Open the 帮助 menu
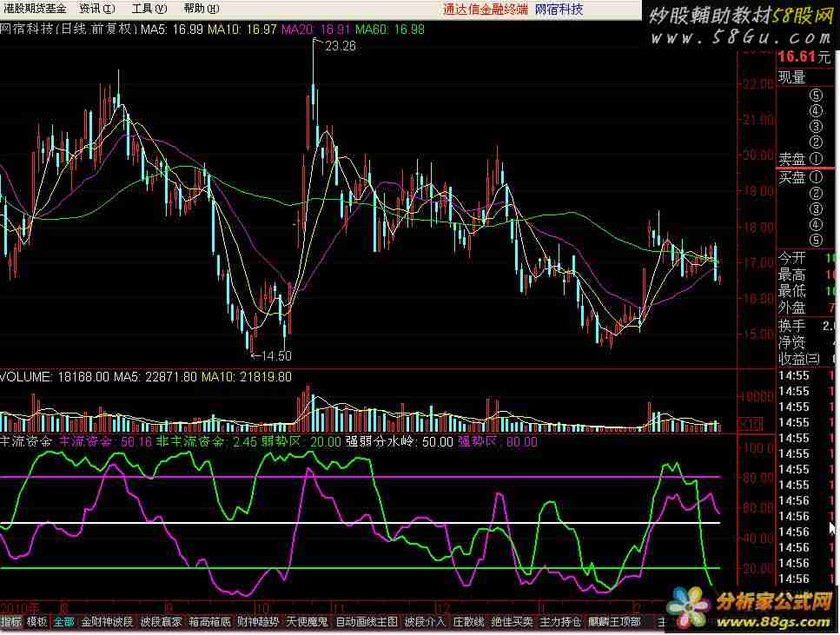 (x=201, y=9)
